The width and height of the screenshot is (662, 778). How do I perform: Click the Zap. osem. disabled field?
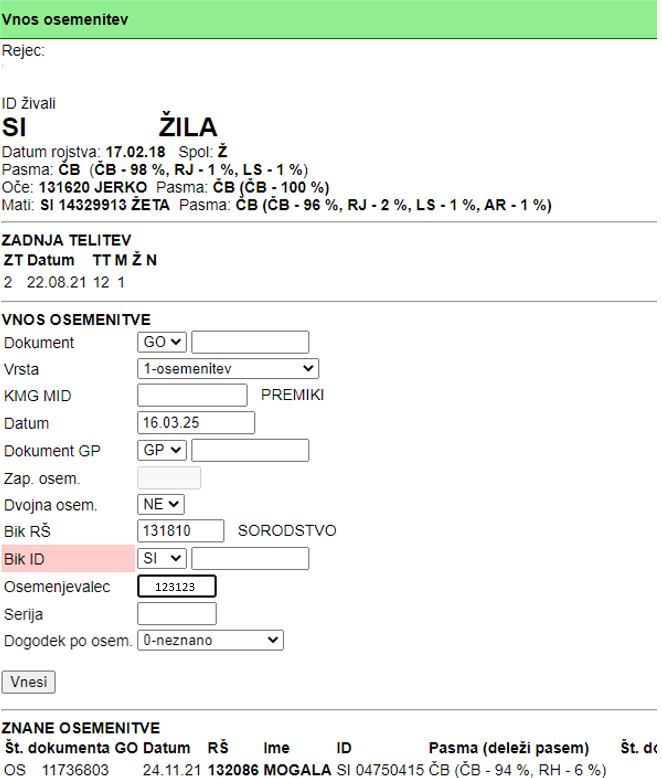coord(168,478)
